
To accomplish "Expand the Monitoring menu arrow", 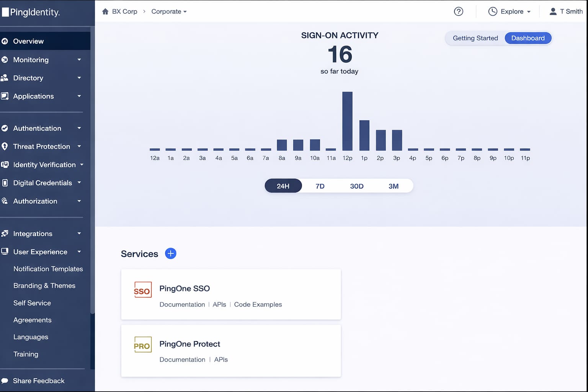I will coord(79,60).
